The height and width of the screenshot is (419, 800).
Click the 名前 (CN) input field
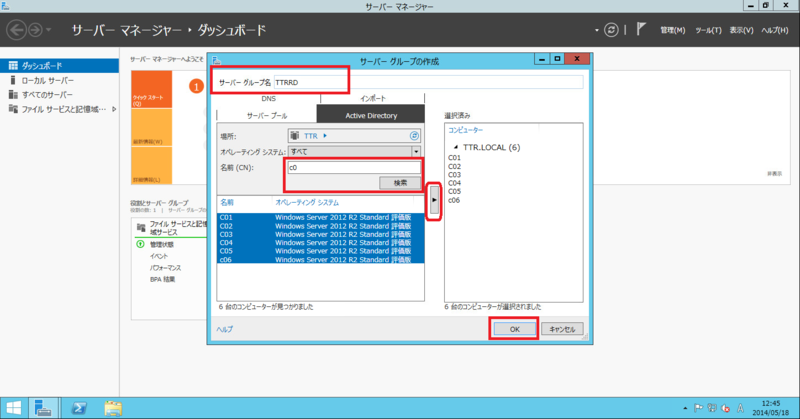[354, 167]
